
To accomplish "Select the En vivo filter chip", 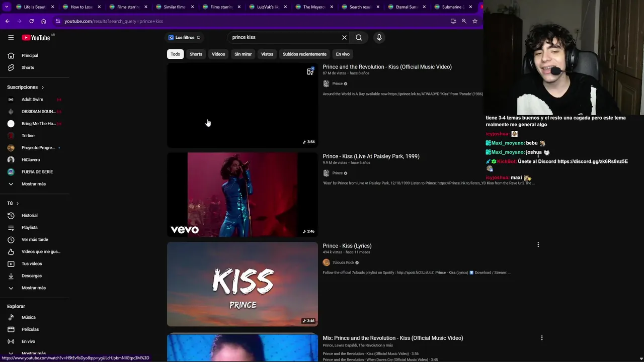I will click(343, 54).
